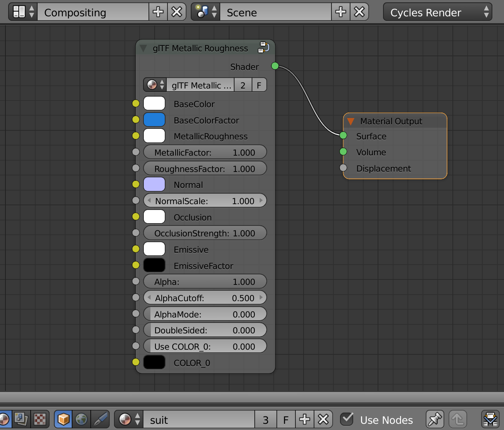Click the AlphaMode value slider
504x430 pixels.
pyautogui.click(x=205, y=314)
